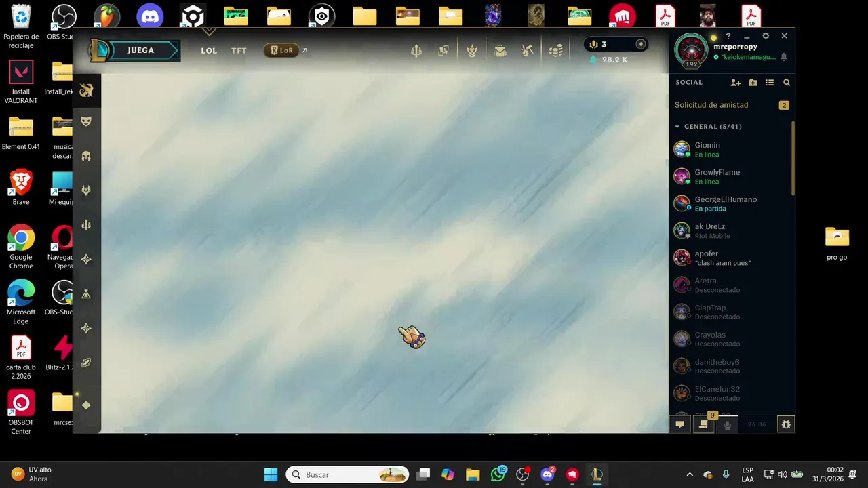Open the backpack icon in top bar
The image size is (868, 488).
(500, 51)
